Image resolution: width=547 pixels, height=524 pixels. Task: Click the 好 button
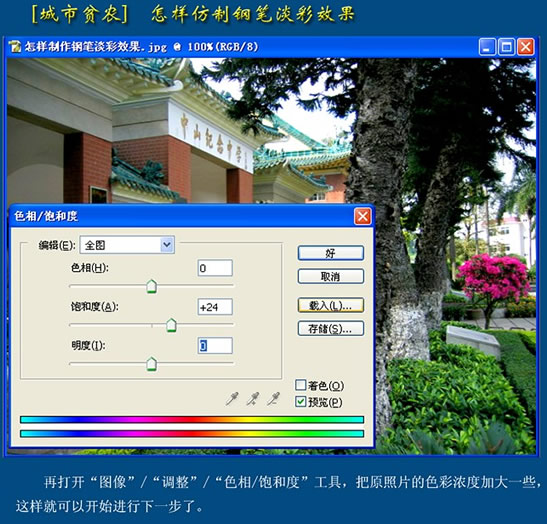(331, 253)
